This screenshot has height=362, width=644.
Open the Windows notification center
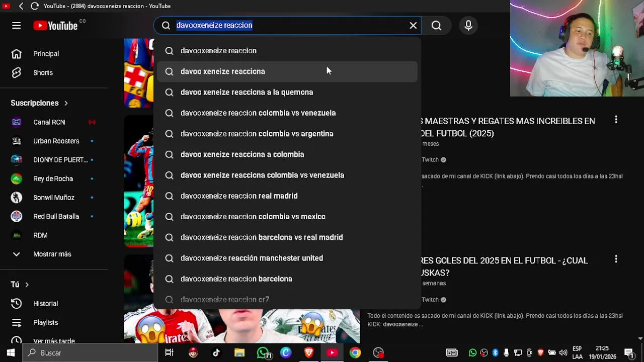pos(629,353)
